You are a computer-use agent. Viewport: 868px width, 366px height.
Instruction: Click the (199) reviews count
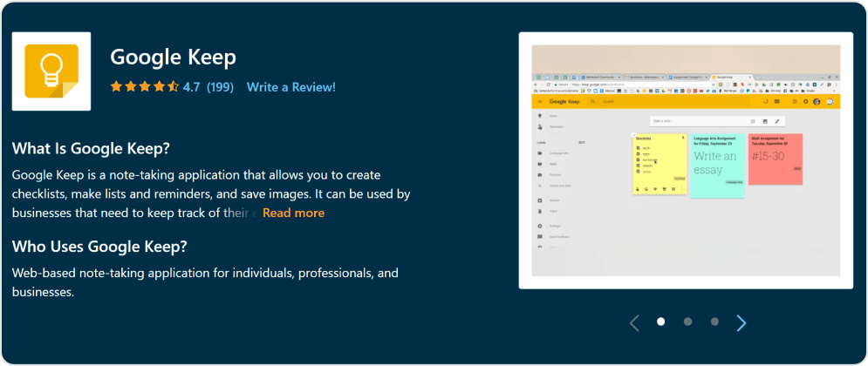220,87
